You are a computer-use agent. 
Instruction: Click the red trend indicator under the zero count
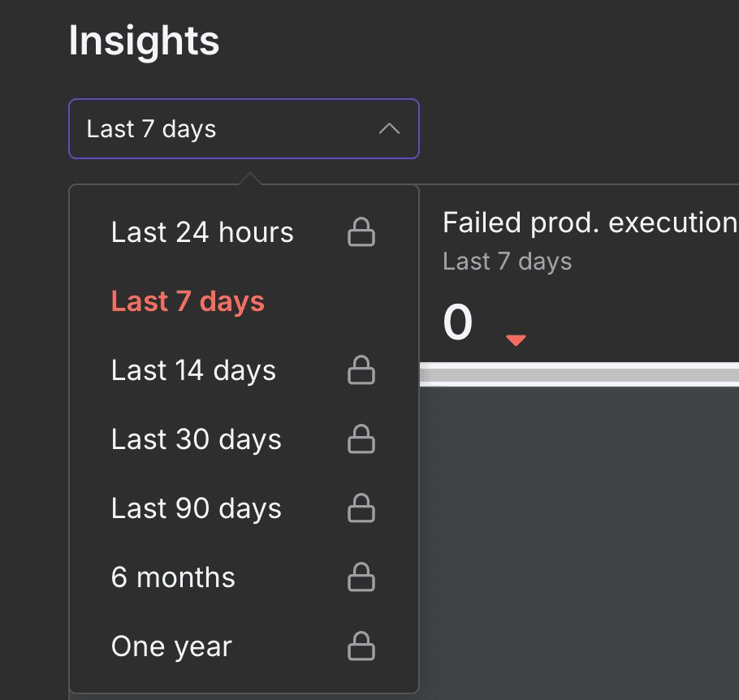pyautogui.click(x=515, y=339)
